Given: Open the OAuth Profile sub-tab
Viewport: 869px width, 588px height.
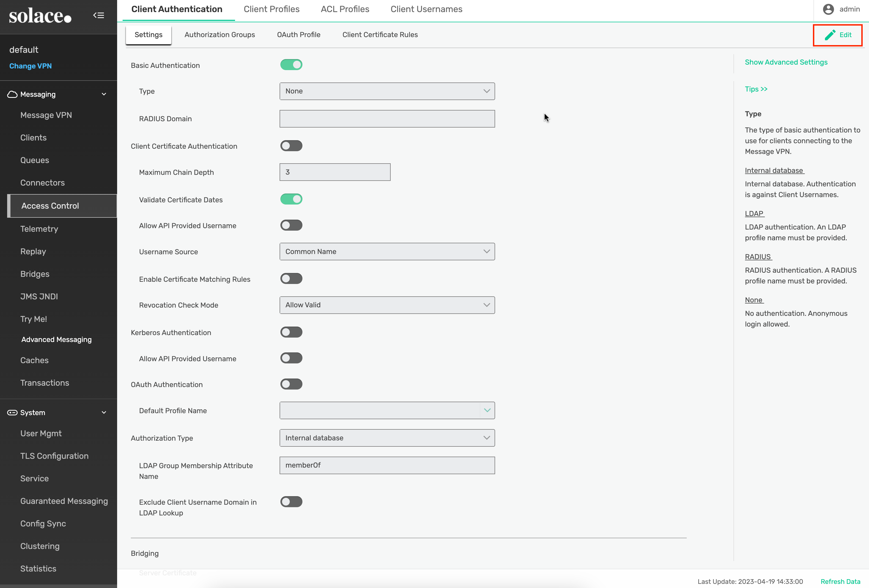Looking at the screenshot, I should coord(298,35).
